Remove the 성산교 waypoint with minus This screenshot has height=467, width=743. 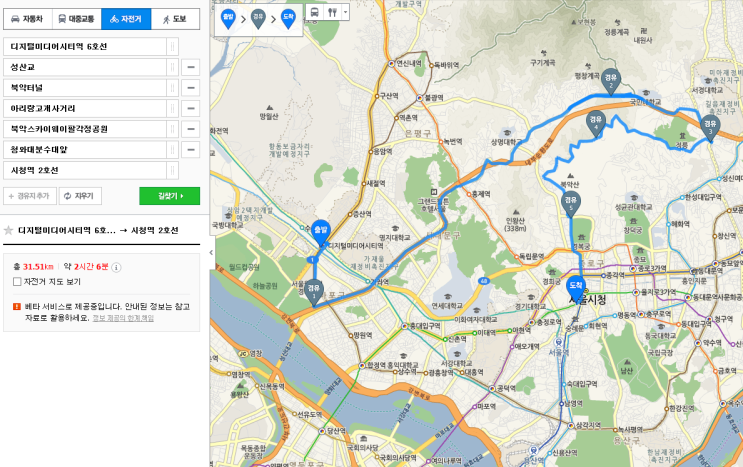coord(190,67)
